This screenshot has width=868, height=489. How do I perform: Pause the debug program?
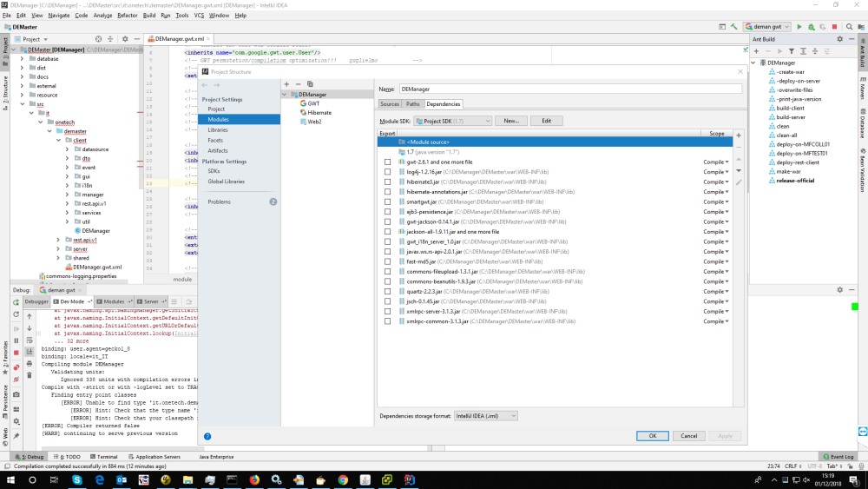[16, 340]
